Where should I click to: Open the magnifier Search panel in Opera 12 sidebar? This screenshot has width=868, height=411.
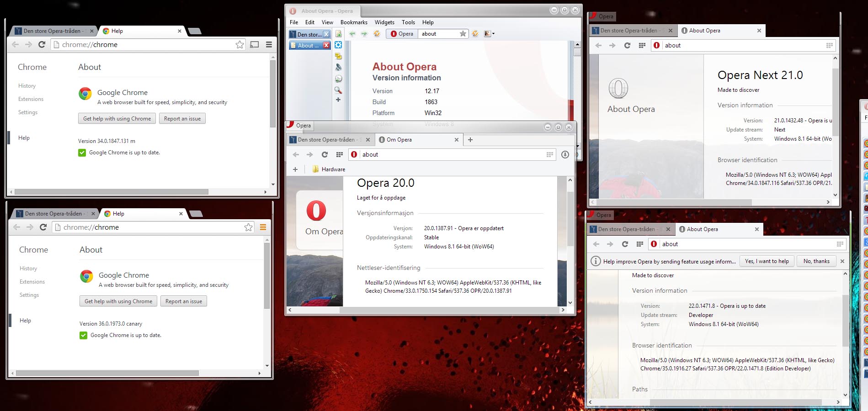click(338, 90)
